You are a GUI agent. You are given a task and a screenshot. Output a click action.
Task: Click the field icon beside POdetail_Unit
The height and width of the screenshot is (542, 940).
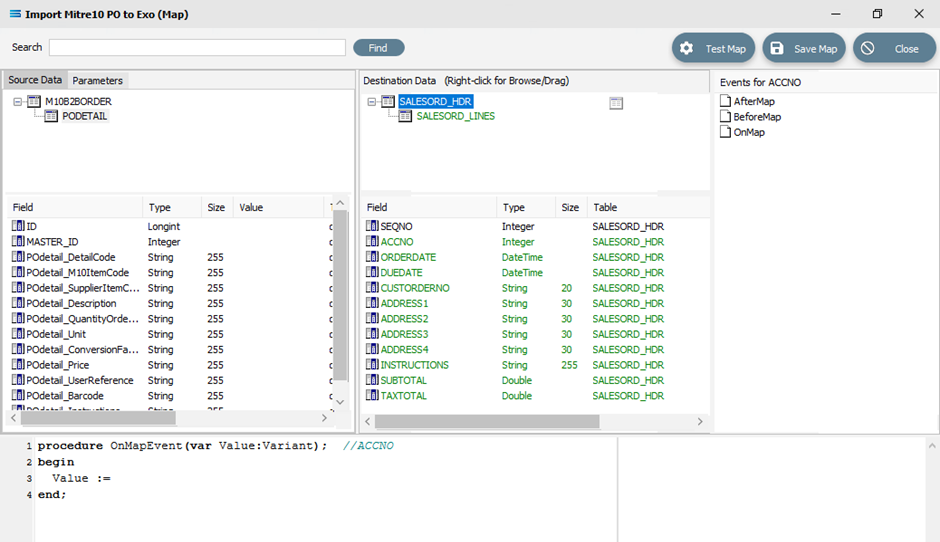tap(18, 334)
